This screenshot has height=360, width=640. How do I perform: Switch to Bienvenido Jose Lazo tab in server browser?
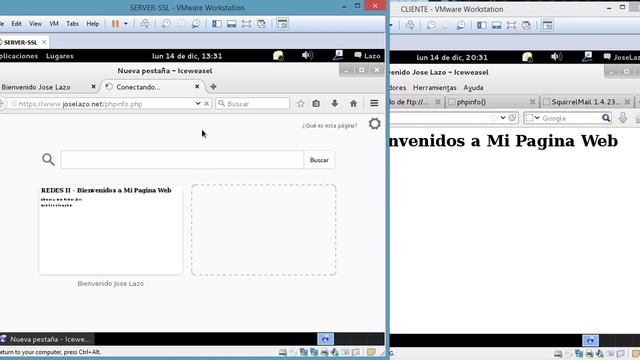36,87
